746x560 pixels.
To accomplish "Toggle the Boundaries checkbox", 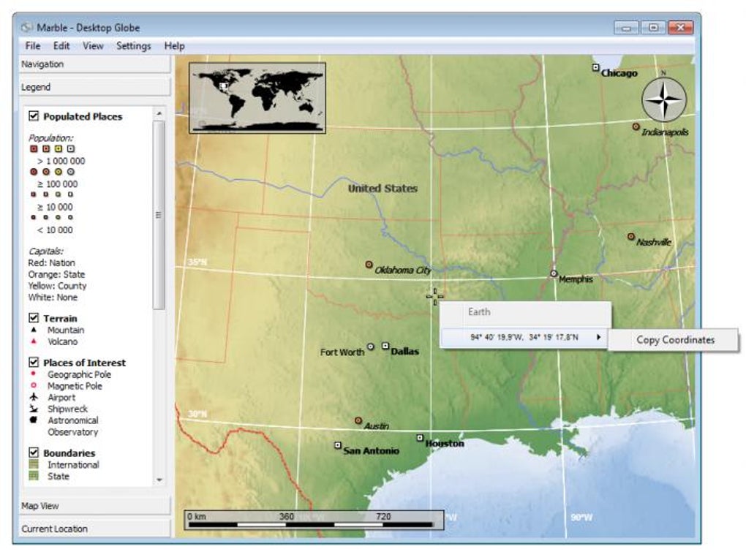I will [x=34, y=452].
